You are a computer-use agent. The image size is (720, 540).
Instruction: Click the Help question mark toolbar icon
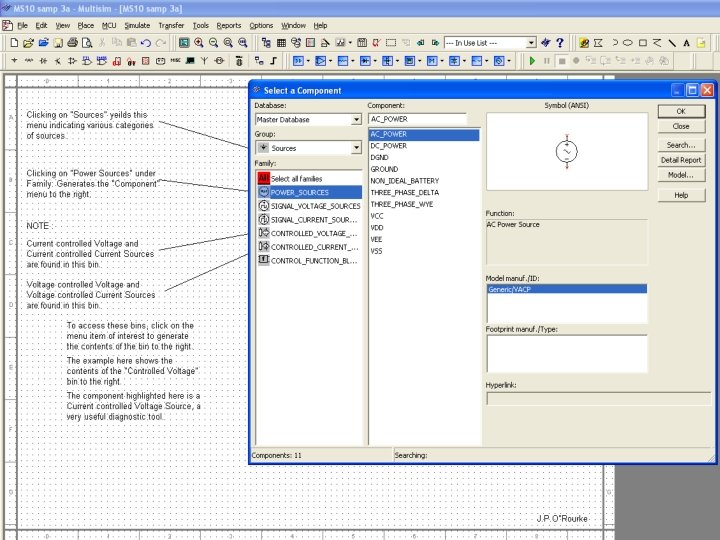[558, 43]
